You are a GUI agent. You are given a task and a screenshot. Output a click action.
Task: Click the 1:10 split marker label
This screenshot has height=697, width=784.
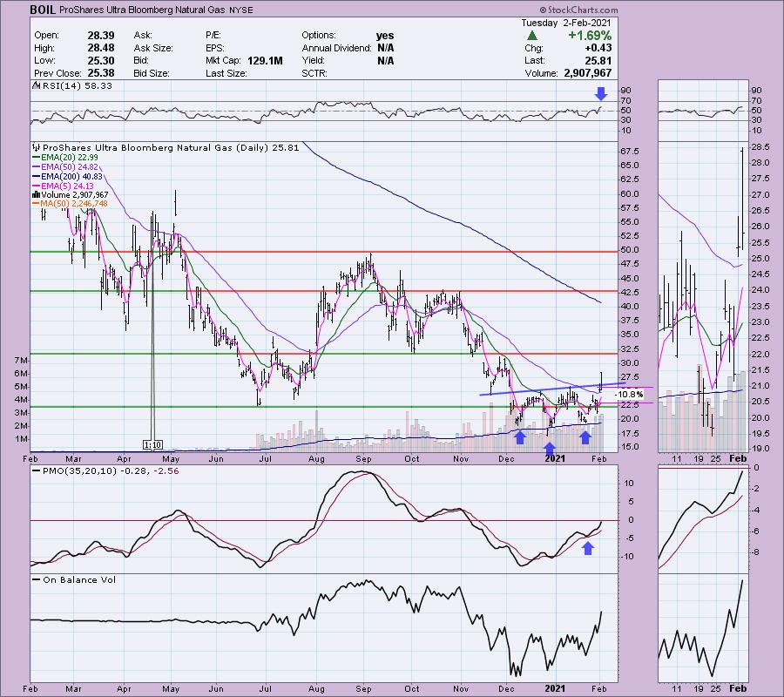tap(152, 444)
